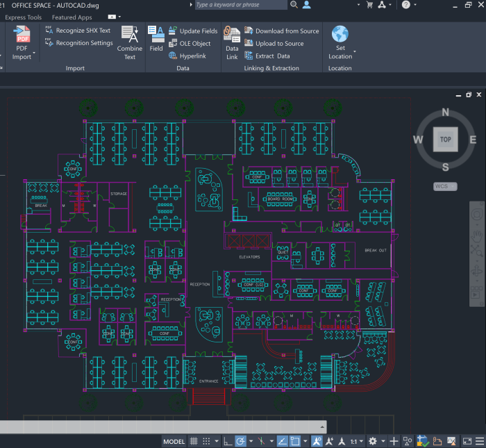Click the keyword search input box

click(240, 5)
